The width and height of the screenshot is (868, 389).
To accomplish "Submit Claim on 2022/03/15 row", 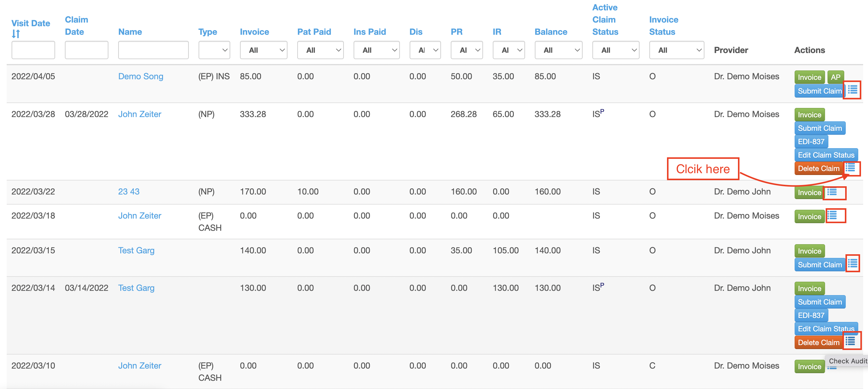I will click(x=820, y=265).
